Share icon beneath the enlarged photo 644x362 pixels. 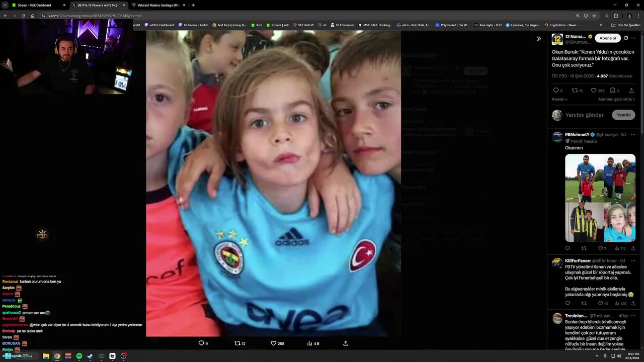coord(346,343)
